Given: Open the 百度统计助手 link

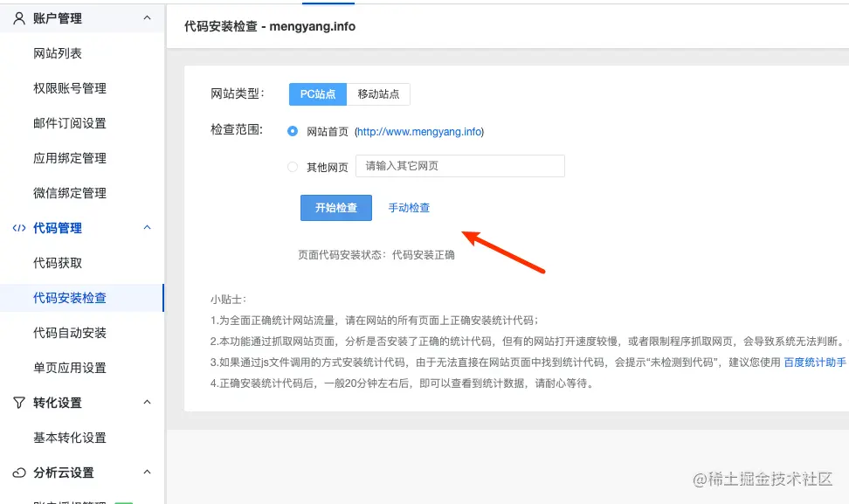Looking at the screenshot, I should coord(815,362).
